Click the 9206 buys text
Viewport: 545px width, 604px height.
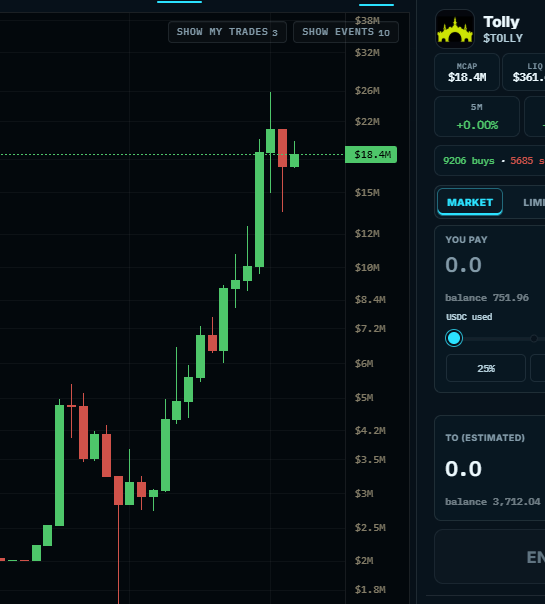[468, 161]
